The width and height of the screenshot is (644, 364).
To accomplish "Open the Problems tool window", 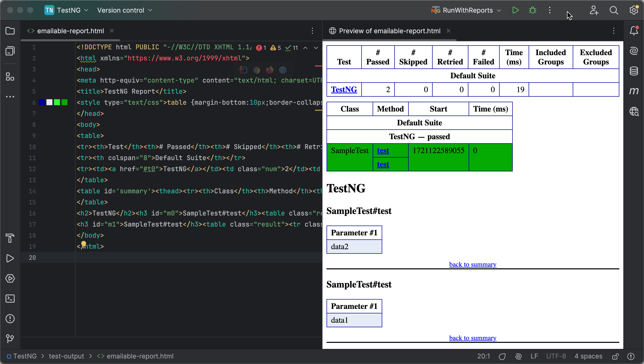I will click(10, 319).
